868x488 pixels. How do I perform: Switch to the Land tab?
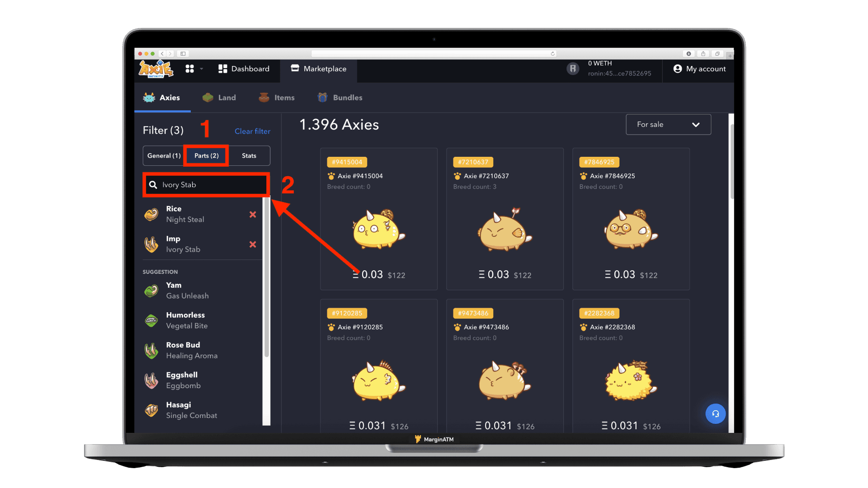click(219, 98)
